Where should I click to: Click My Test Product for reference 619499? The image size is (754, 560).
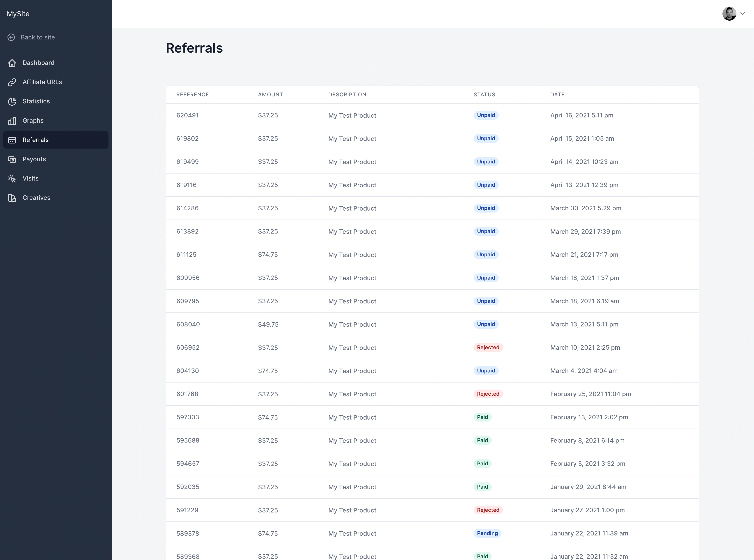pos(352,162)
